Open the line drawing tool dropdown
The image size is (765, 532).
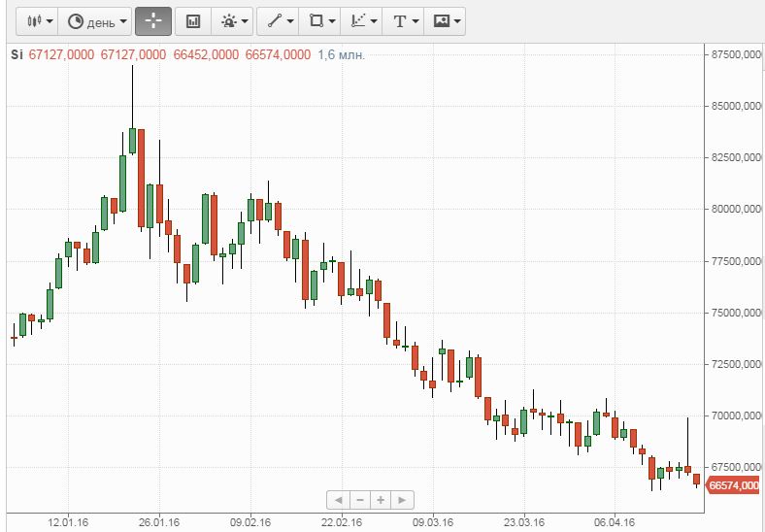coord(278,21)
